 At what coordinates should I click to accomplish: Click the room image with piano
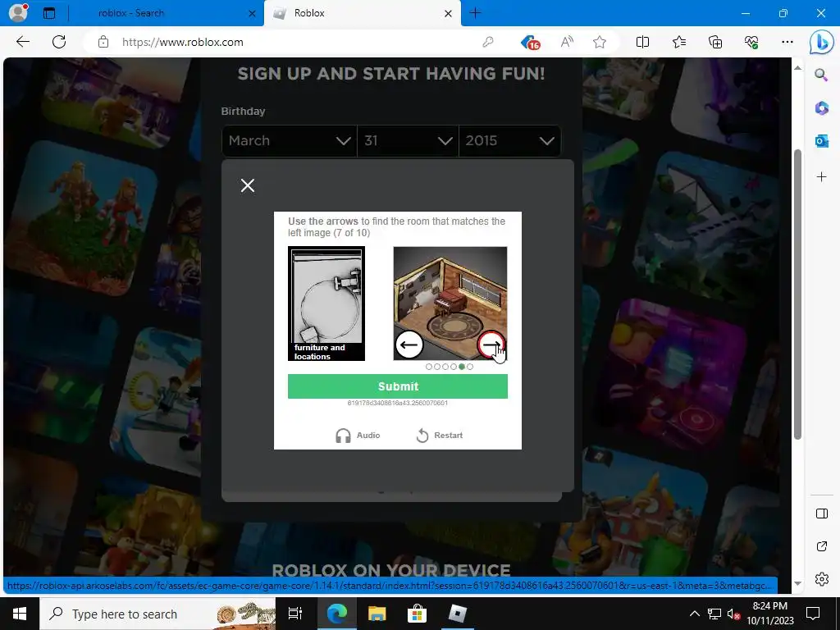pos(450,304)
